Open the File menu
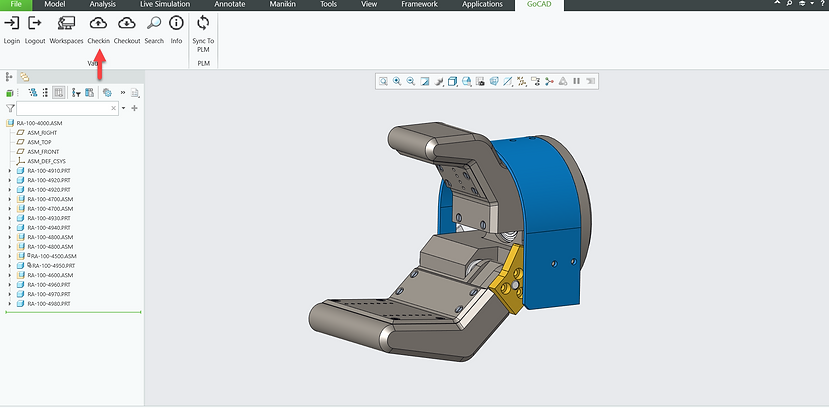This screenshot has height=408, width=829. (16, 5)
